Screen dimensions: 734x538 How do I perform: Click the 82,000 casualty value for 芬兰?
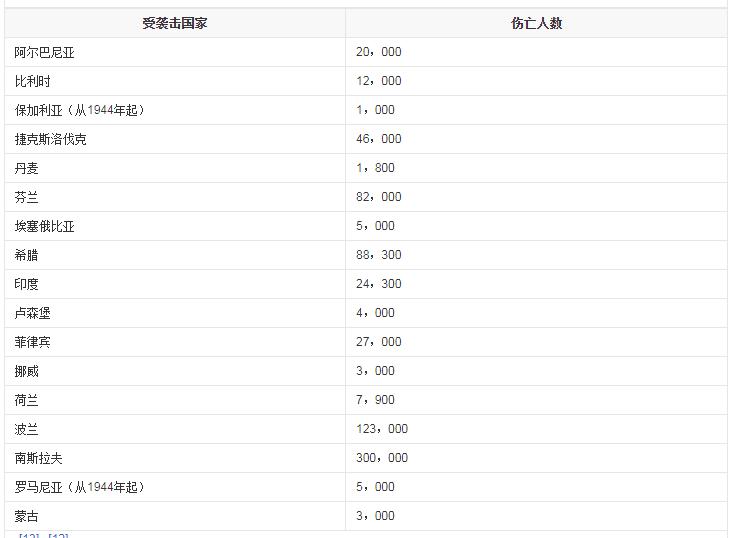[379, 197]
